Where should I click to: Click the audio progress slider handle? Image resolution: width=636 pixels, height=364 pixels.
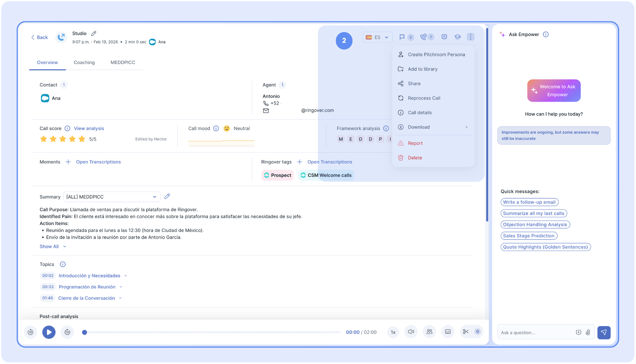(x=84, y=332)
